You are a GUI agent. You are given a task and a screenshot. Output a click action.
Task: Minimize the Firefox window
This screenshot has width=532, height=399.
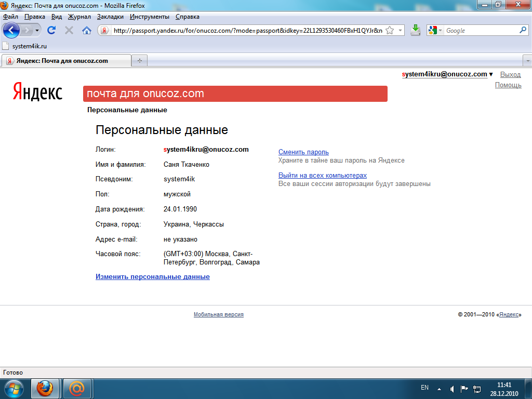click(x=485, y=4)
